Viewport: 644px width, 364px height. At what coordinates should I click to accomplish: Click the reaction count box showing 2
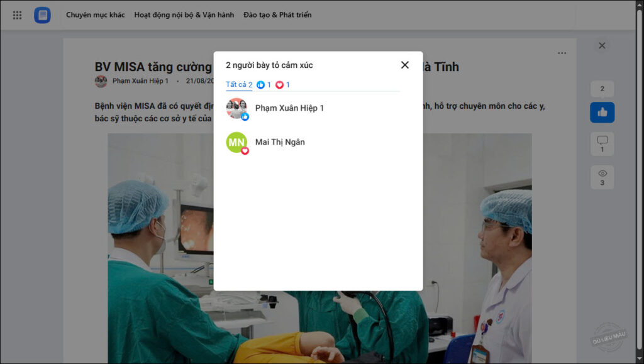pos(602,89)
